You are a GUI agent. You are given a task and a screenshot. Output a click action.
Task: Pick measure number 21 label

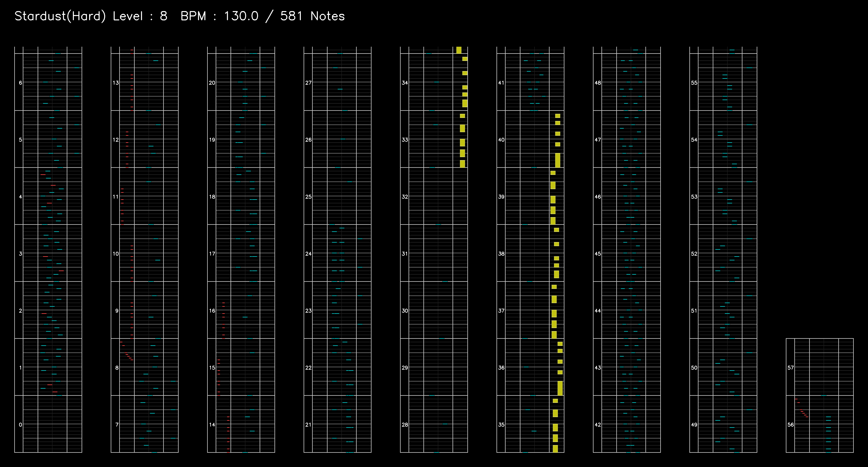click(308, 425)
